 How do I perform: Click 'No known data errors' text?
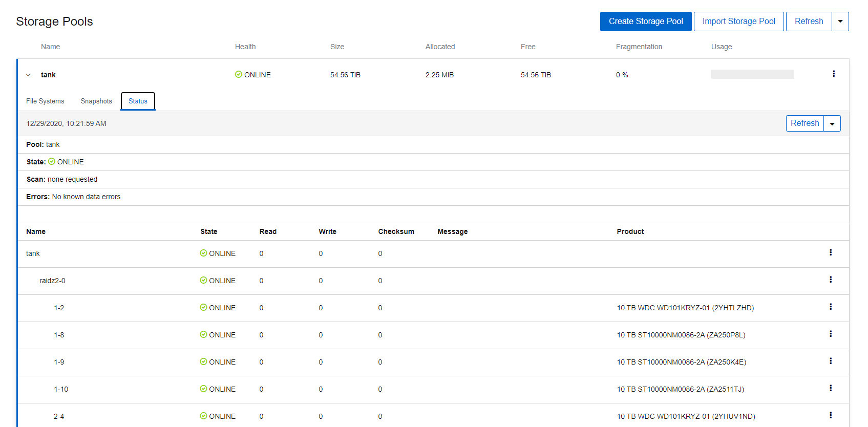click(x=86, y=197)
